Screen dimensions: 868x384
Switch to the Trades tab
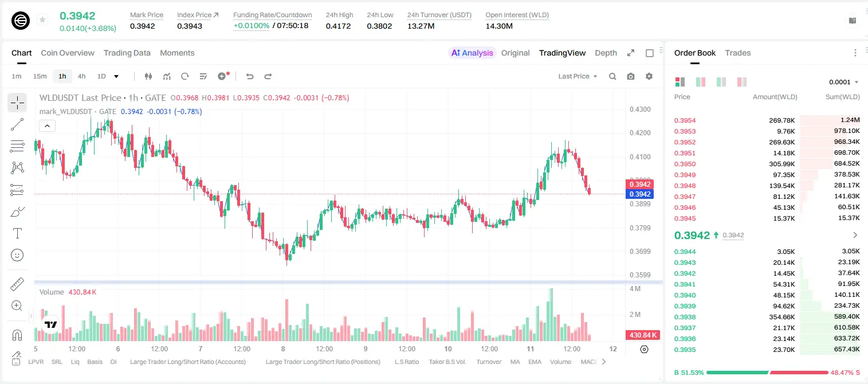coord(737,53)
